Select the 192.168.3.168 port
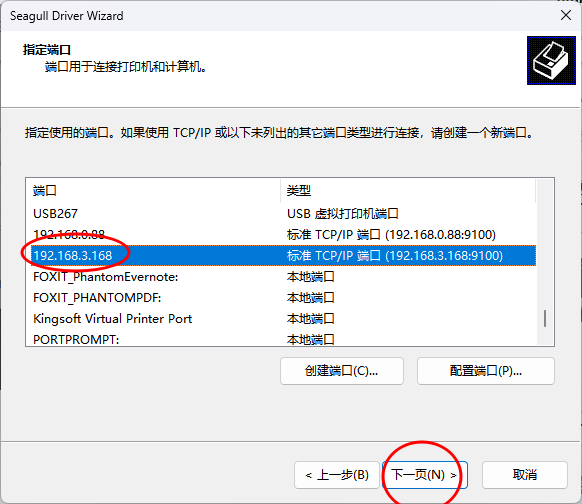The height and width of the screenshot is (504, 582). pyautogui.click(x=284, y=255)
